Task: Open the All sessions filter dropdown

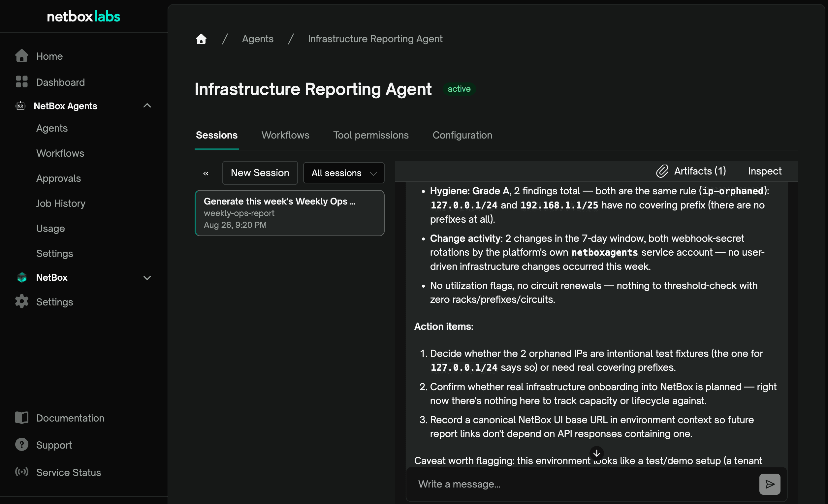Action: point(343,173)
